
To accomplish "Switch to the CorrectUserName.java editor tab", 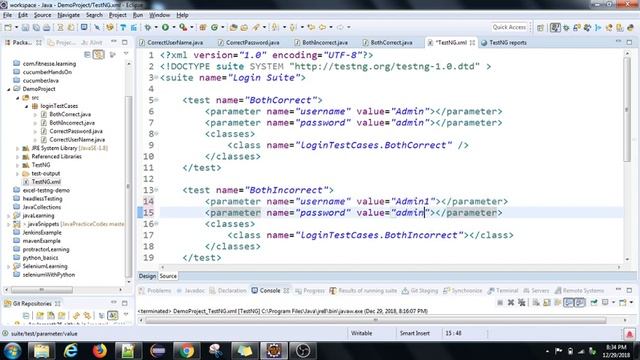I will click(175, 42).
